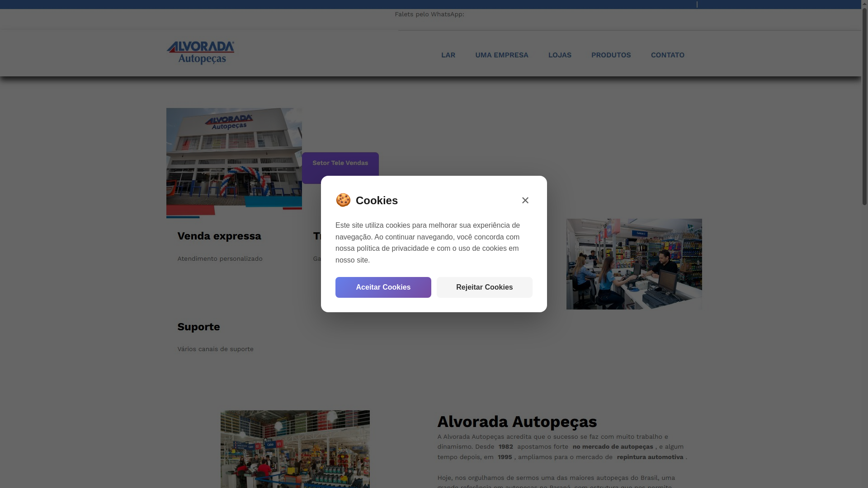Click the Suporte heading
The image size is (868, 488).
point(198,327)
